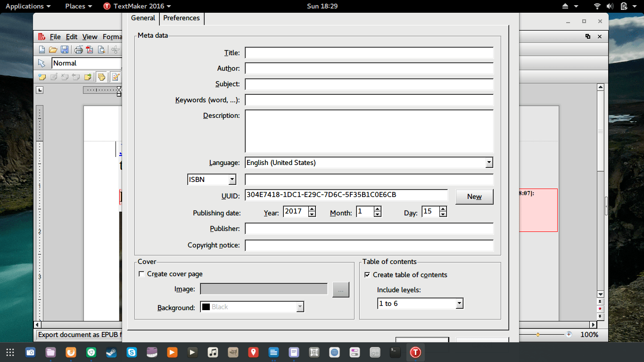Click into the Title field
This screenshot has width=644, height=362.
369,53
